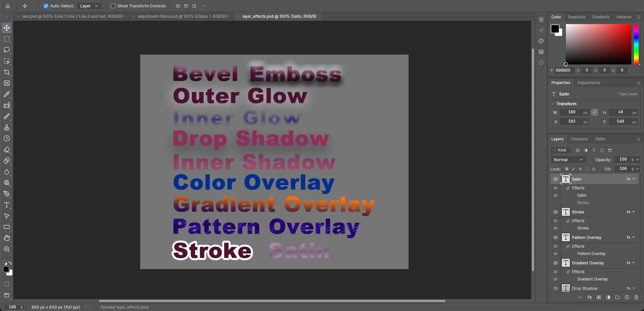The image size is (644, 311).
Task: Go to the Home screen icon
Action: coord(8,6)
